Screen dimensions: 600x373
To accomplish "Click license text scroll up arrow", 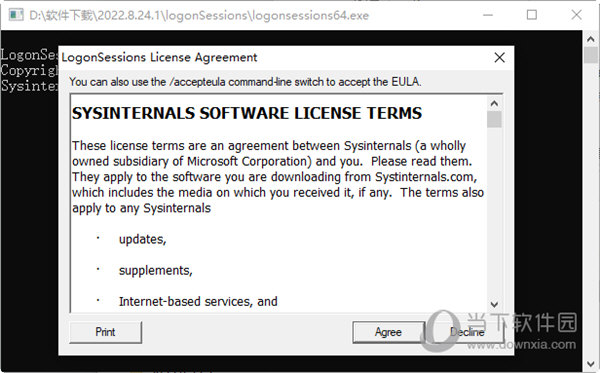I will point(494,103).
